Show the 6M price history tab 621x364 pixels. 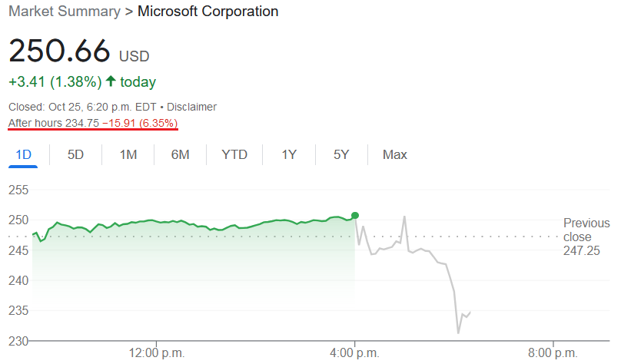coord(180,154)
